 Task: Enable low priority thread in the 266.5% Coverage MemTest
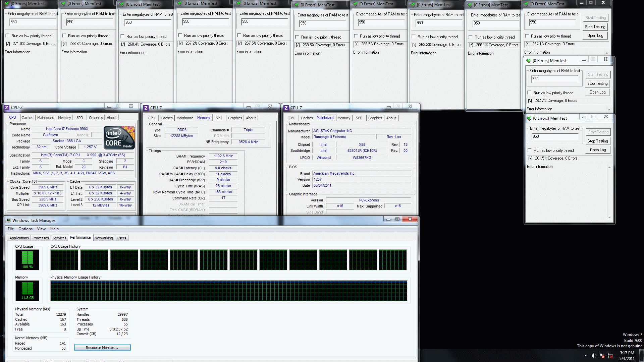pos(356,36)
